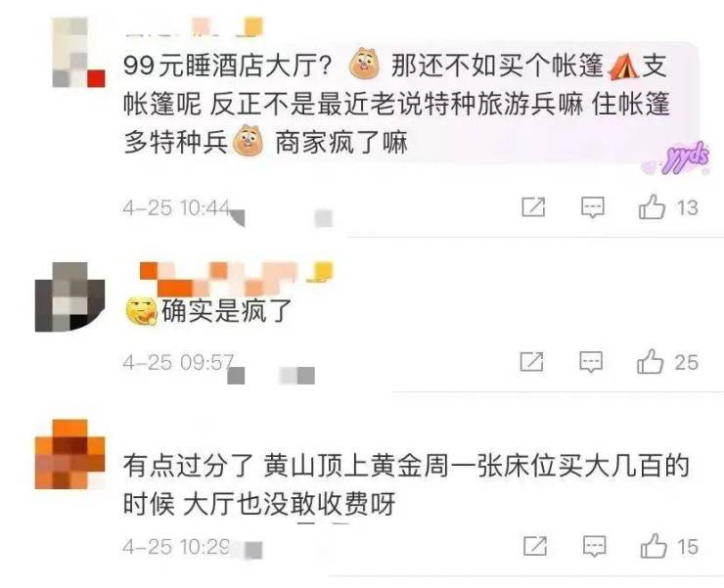This screenshot has height=588, width=724.
Task: Reply to the 99元睡酒店大厅 comment
Action: point(592,207)
